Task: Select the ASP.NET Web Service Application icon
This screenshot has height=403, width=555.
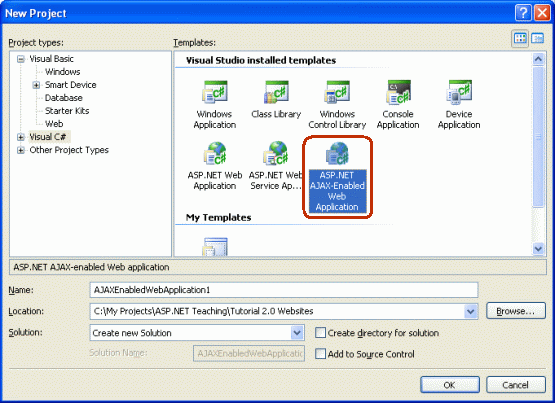Action: pos(276,154)
